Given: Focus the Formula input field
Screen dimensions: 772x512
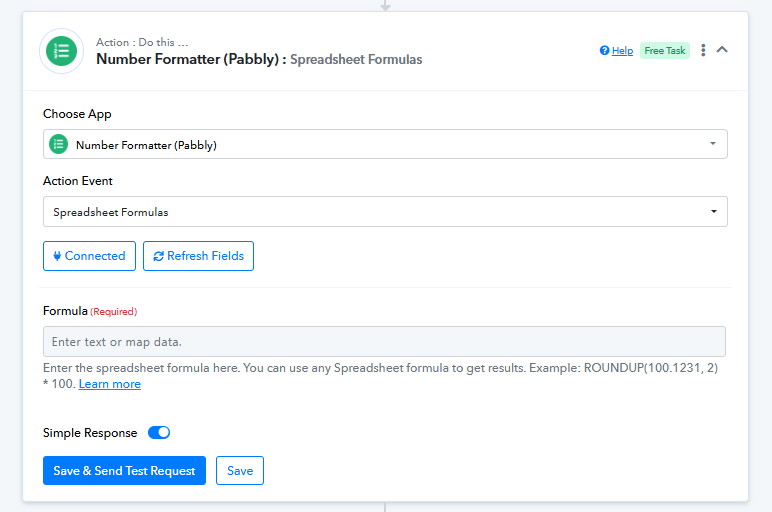Looking at the screenshot, I should click(x=384, y=342).
